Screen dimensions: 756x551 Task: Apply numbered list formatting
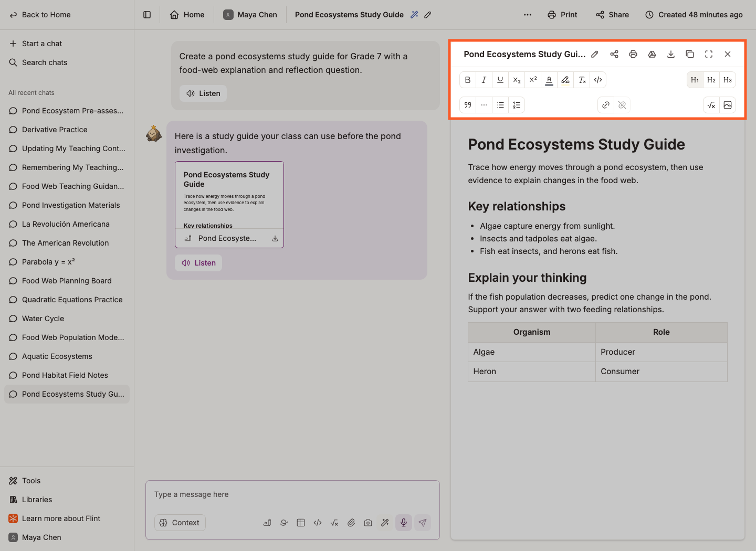click(517, 105)
